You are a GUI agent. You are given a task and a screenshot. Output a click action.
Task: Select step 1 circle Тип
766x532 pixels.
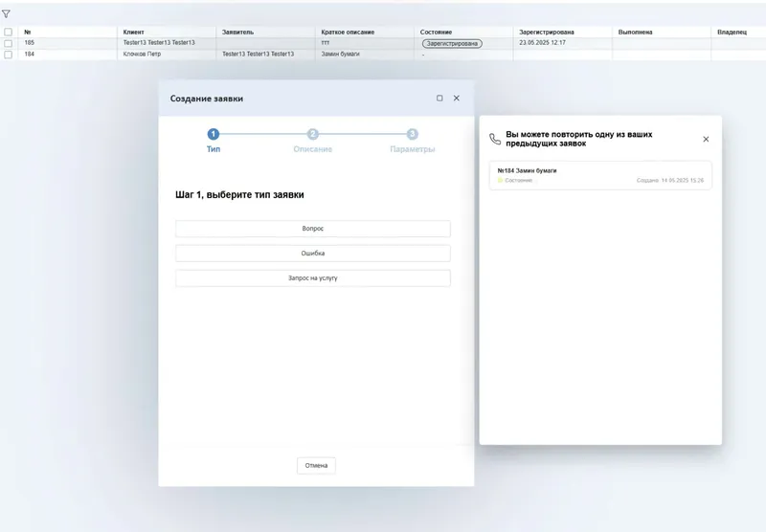tap(213, 134)
